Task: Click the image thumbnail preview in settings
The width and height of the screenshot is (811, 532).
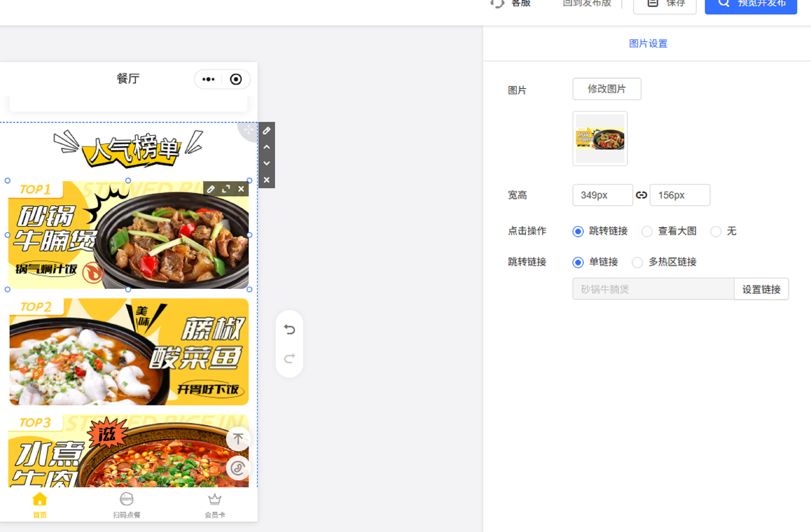Action: [x=600, y=138]
